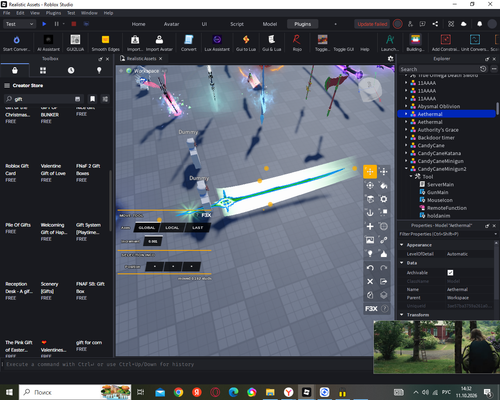The height and width of the screenshot is (400, 500).
Task: Click the Import Avatar plugin
Action: tap(159, 43)
